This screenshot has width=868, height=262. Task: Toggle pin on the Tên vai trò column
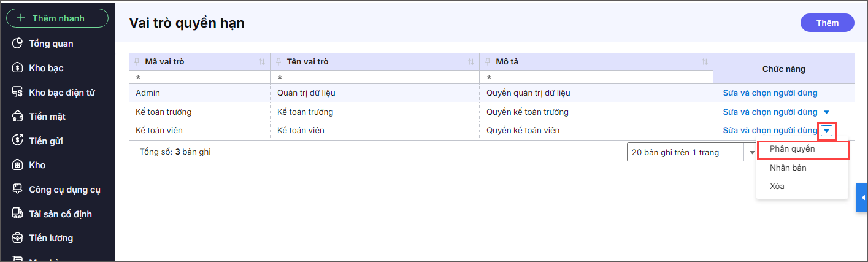[279, 62]
